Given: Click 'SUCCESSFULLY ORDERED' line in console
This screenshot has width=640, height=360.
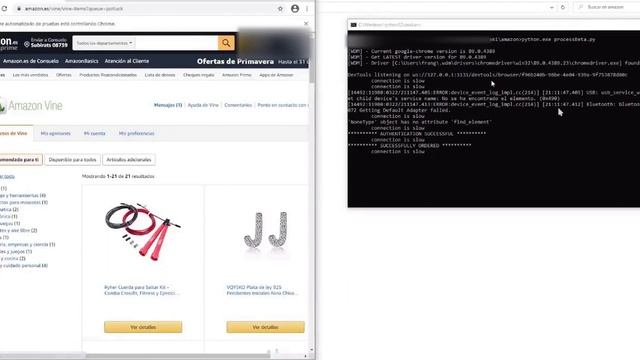Looking at the screenshot, I should [409, 146].
